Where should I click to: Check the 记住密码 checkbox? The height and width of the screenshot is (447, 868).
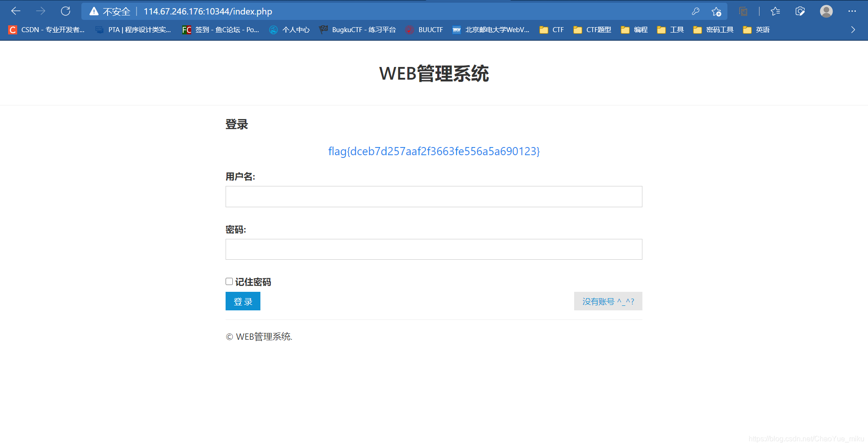pyautogui.click(x=229, y=281)
